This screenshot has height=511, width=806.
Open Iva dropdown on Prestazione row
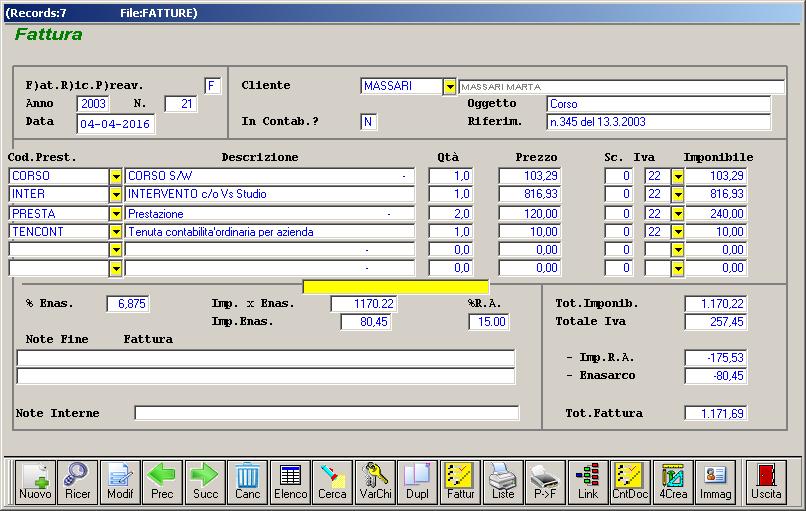678,214
